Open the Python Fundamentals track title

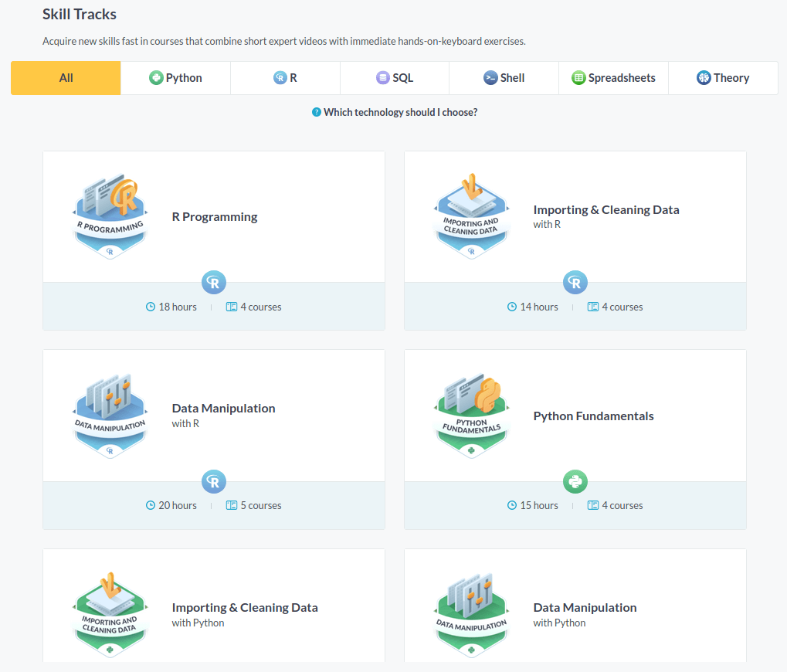pos(593,416)
